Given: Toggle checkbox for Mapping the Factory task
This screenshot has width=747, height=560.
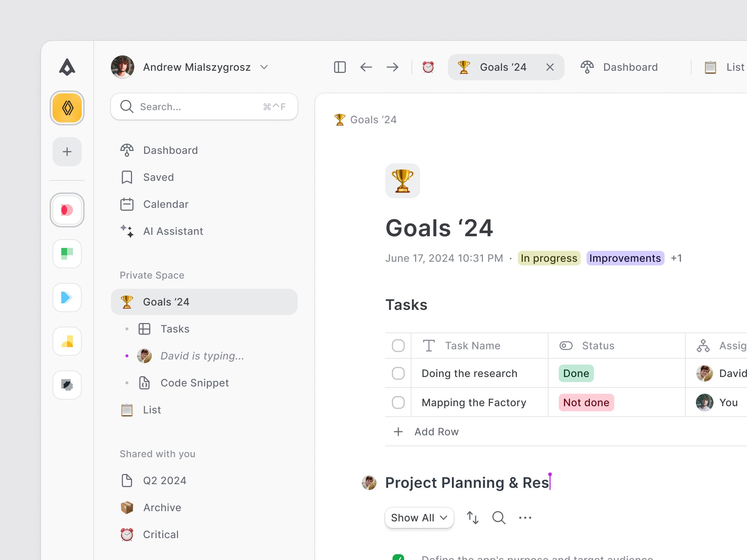Looking at the screenshot, I should pos(398,402).
